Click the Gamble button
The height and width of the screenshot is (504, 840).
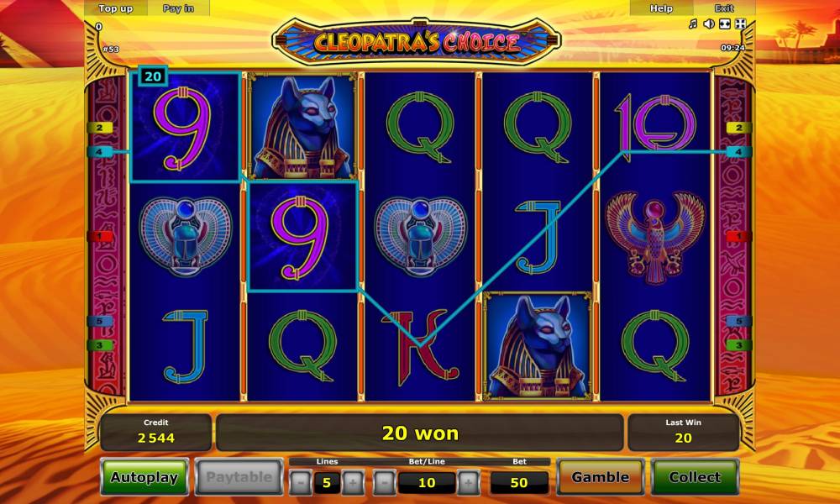click(600, 476)
